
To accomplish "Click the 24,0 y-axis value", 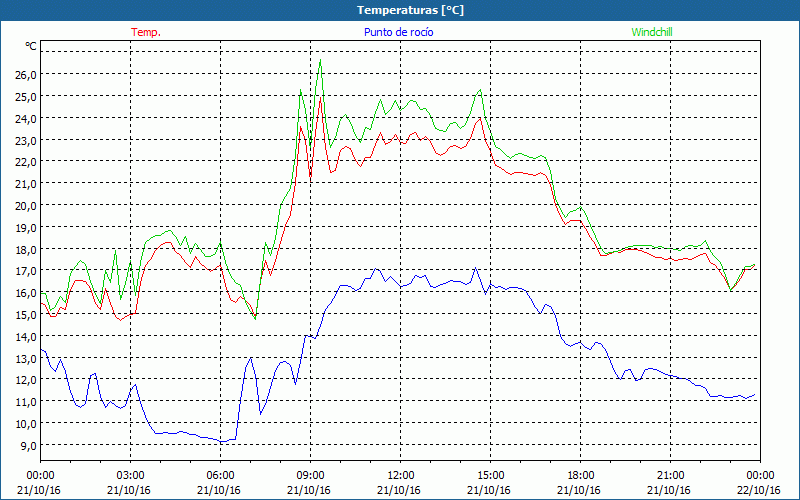I will pos(26,118).
